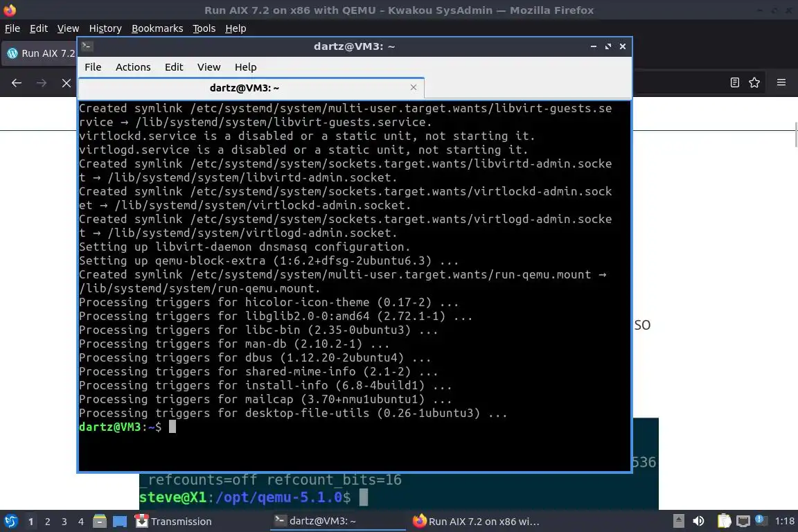Screen dimensions: 798x532
Task: Open Firefox Tools menu
Action: tap(204, 28)
